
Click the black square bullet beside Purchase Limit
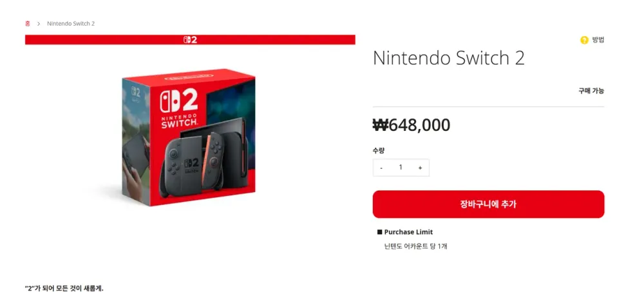(x=379, y=232)
